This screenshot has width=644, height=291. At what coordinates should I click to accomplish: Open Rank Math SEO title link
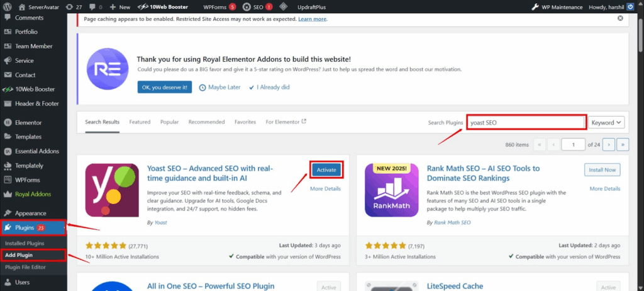[484, 173]
